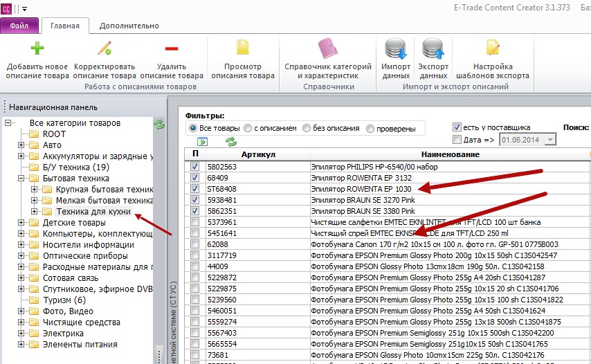Click the 'П' column header
591x364 pixels.
(195, 154)
